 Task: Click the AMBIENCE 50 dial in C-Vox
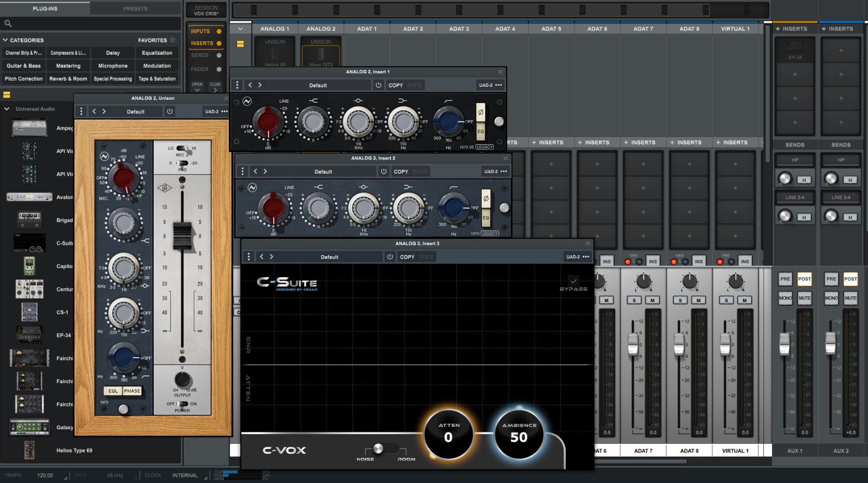(x=519, y=434)
